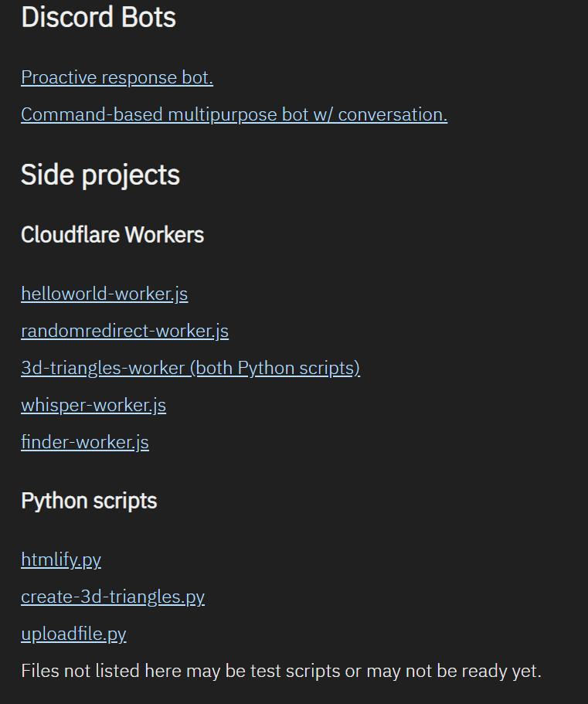The image size is (588, 704).
Task: Click the Discord Bots heading
Action: [98, 17]
